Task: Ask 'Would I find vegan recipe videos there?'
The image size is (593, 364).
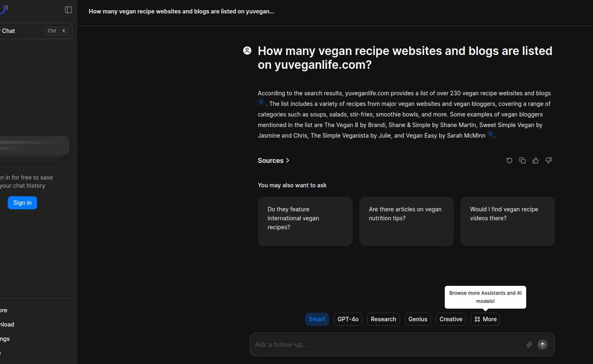Action: click(507, 221)
